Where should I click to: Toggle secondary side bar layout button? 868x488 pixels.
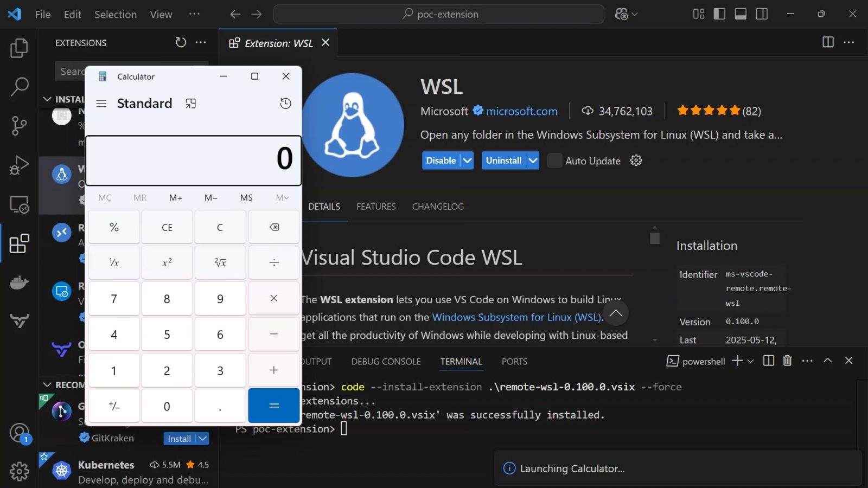coord(762,14)
